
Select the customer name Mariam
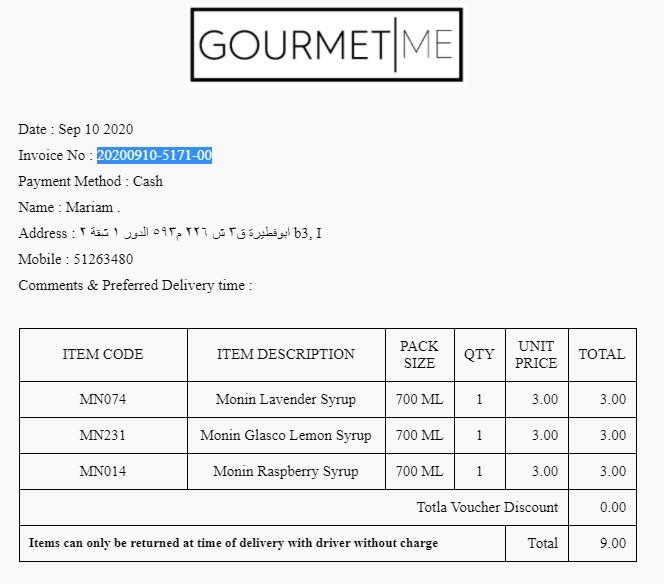pyautogui.click(x=92, y=207)
